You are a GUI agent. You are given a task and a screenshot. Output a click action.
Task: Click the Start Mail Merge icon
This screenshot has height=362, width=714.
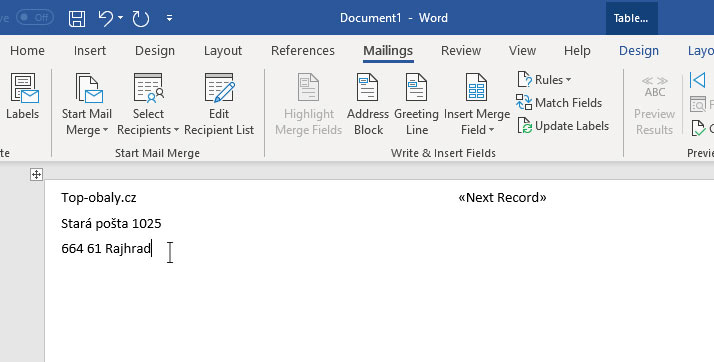coord(88,88)
